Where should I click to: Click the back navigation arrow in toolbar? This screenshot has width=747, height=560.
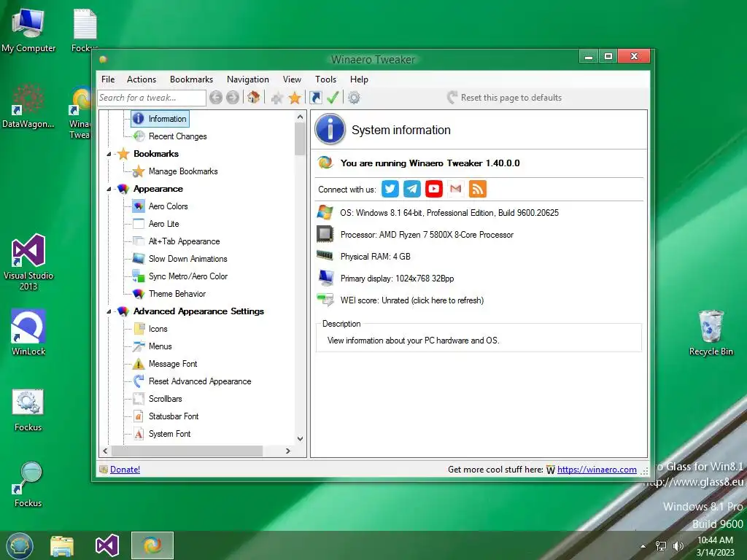pyautogui.click(x=216, y=98)
